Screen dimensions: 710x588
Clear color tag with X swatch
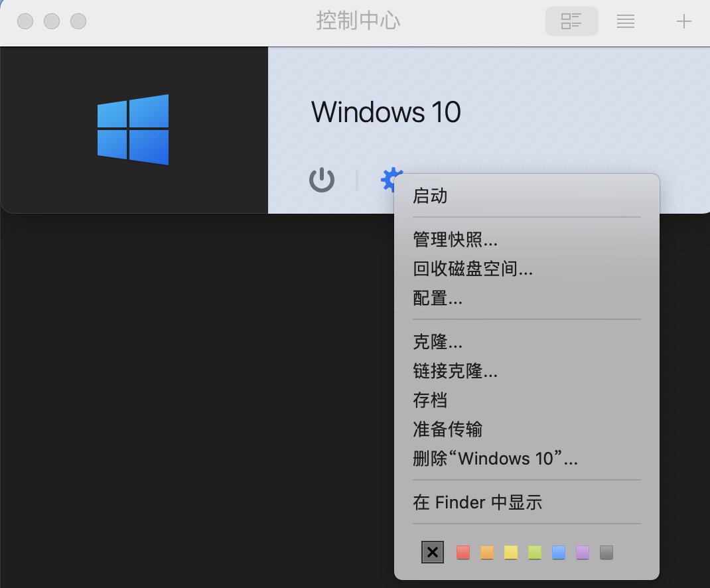433,552
